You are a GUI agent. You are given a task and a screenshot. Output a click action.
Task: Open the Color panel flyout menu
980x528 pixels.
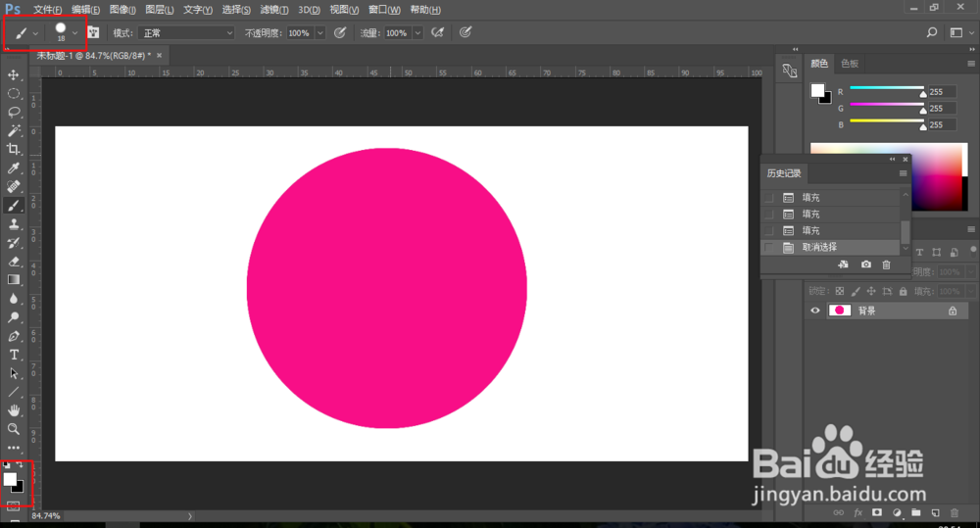point(971,64)
